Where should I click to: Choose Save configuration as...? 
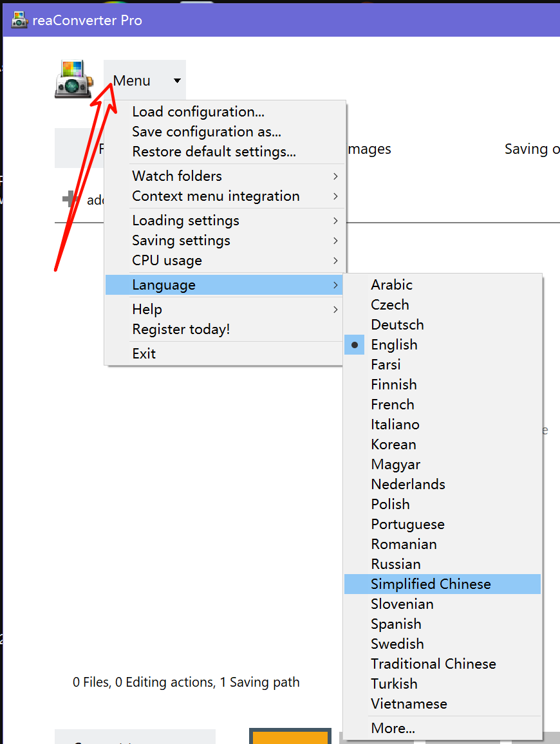[225, 131]
